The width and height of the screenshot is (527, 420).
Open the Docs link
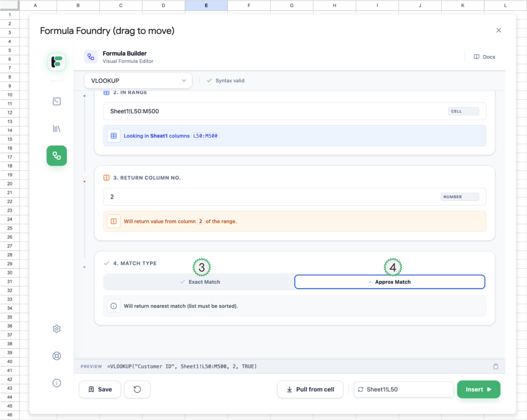(484, 57)
